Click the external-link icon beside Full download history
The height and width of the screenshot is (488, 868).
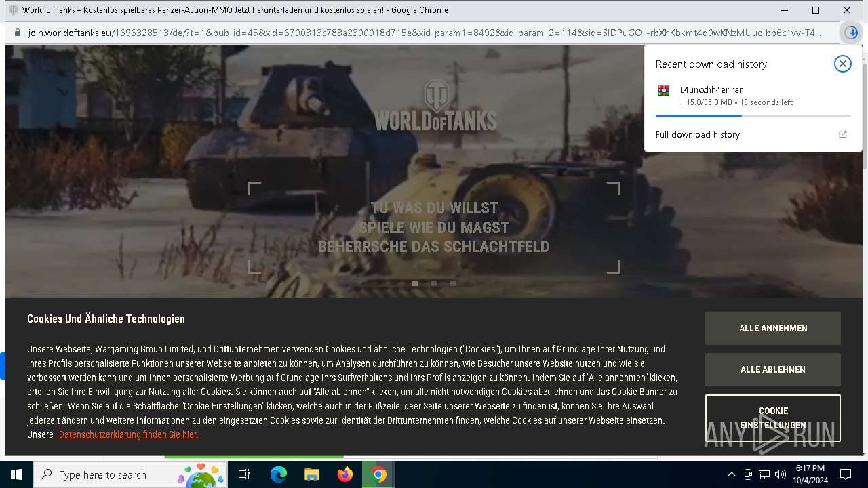pos(843,134)
